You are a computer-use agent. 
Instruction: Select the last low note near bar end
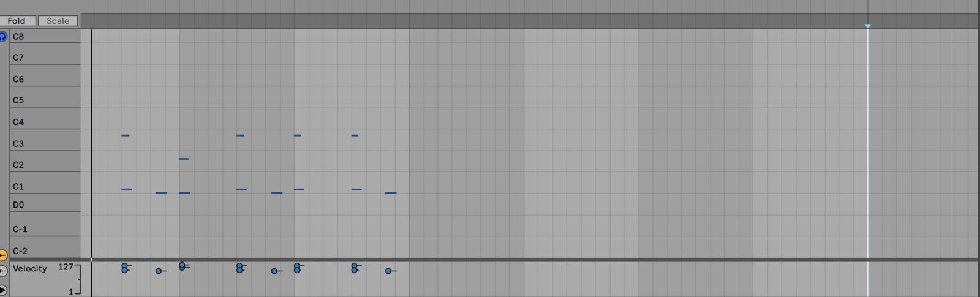(391, 193)
